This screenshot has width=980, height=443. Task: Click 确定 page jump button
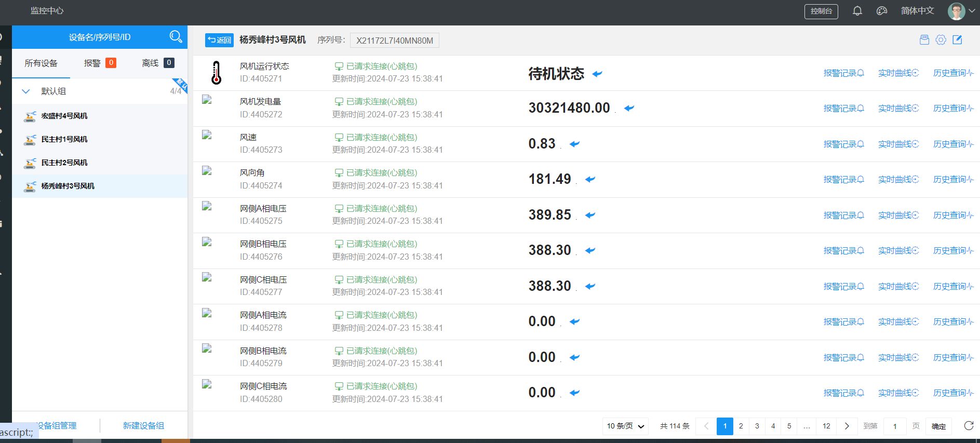[x=938, y=426]
